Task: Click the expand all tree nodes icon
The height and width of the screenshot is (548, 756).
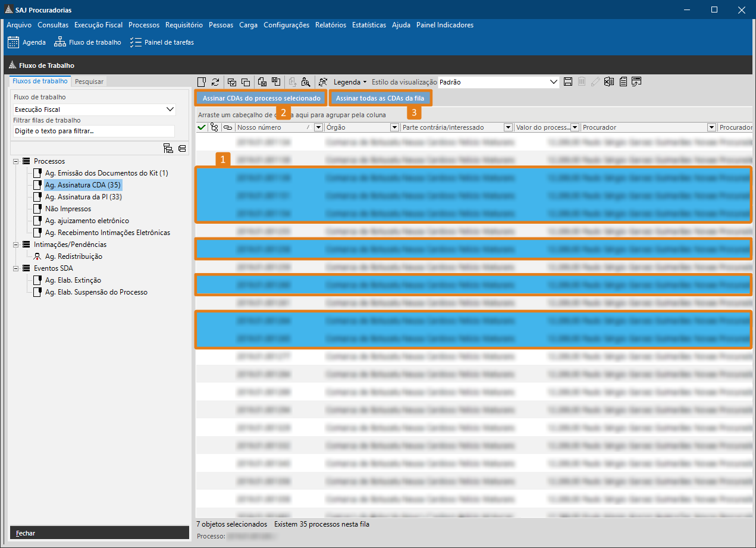Action: 168,149
